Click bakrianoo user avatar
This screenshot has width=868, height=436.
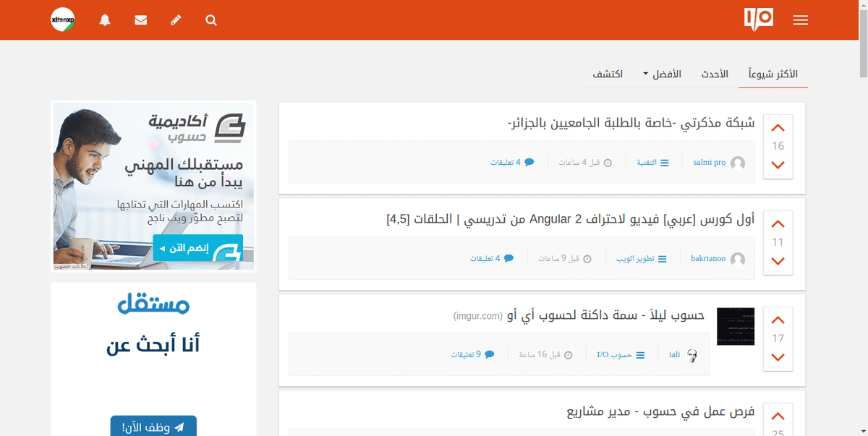tap(738, 259)
